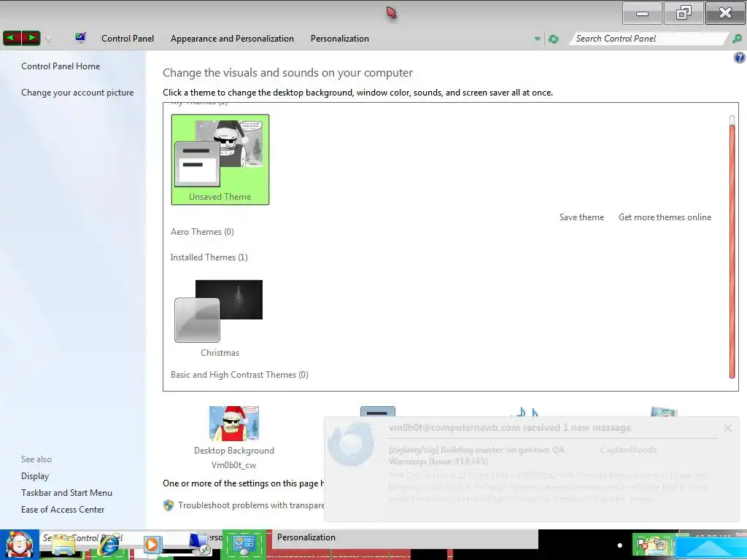Click the Personalization monitor icon in address bar
This screenshot has width=747, height=560.
(80, 38)
